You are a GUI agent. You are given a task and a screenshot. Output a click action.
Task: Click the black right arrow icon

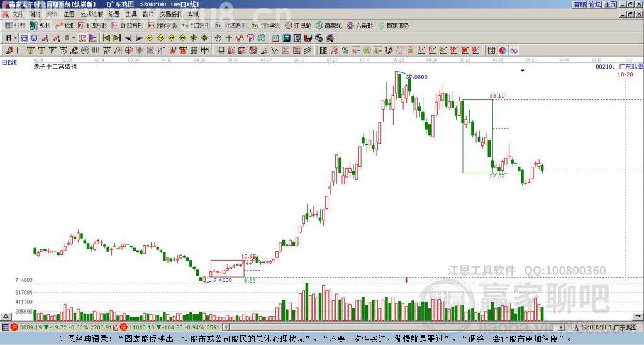click(139, 38)
